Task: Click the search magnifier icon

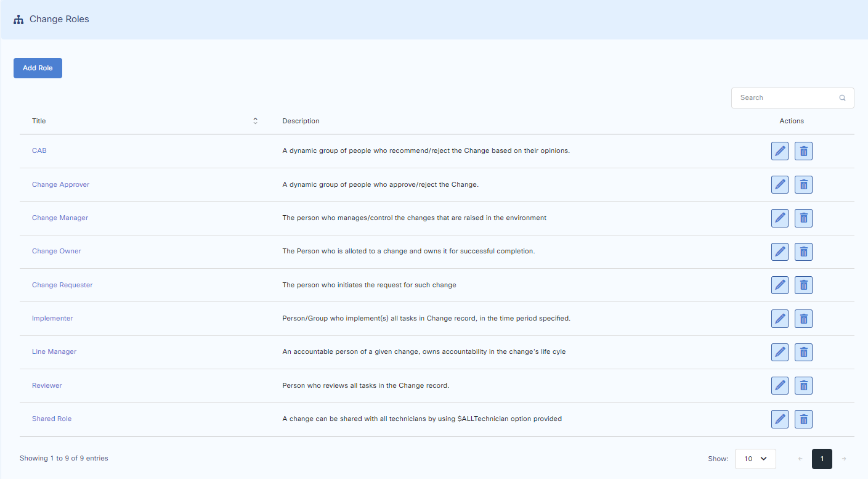Action: 842,98
